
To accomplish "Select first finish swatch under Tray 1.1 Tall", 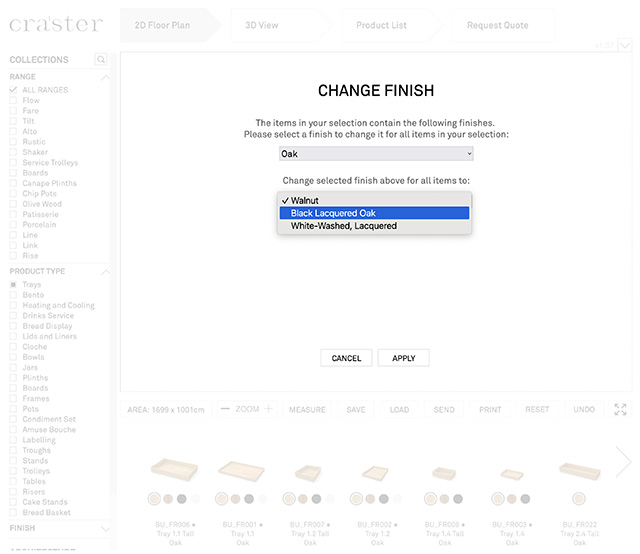I will (154, 498).
